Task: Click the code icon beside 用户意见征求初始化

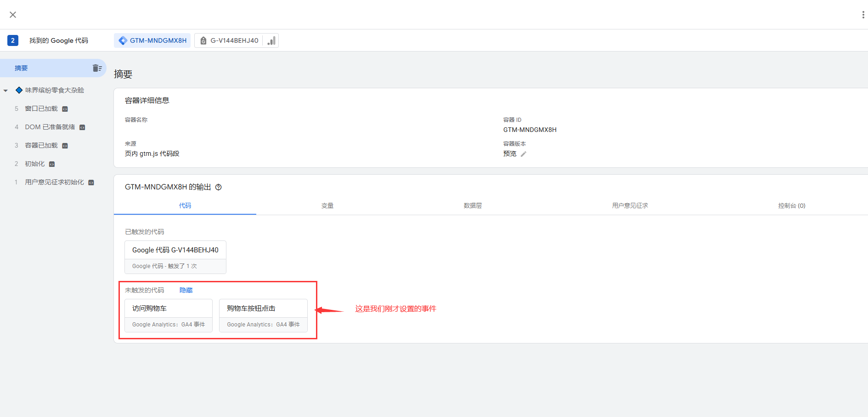Action: (91, 183)
